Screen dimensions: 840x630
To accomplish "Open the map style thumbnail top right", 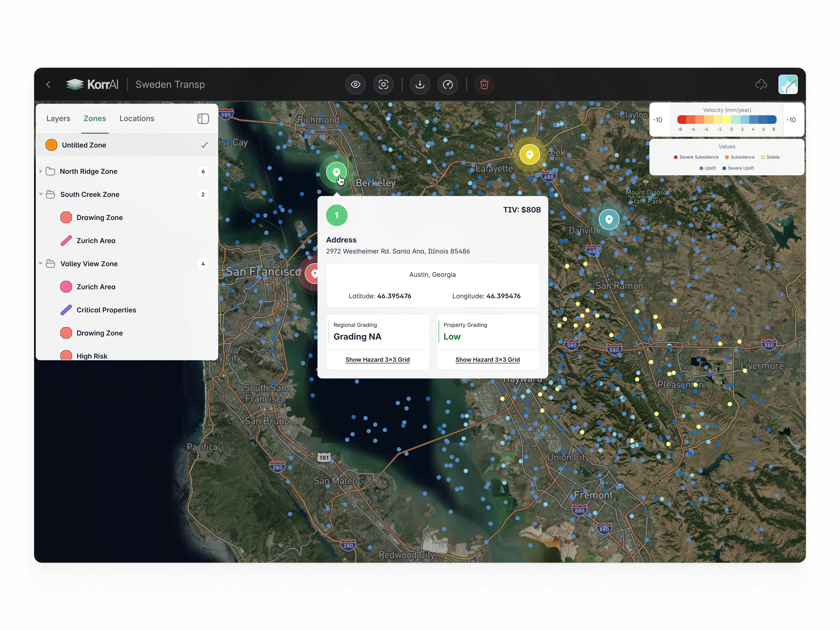I will point(787,84).
